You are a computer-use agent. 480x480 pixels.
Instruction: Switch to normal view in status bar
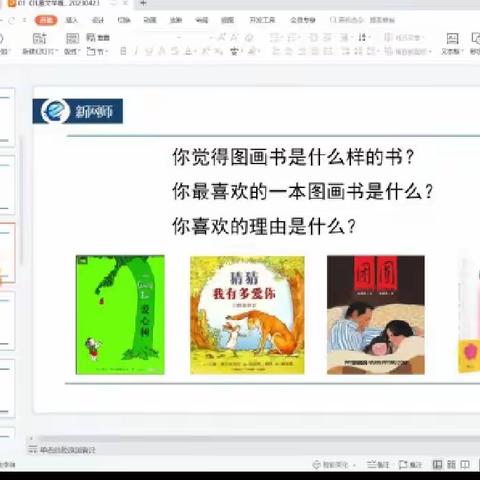click(x=437, y=464)
